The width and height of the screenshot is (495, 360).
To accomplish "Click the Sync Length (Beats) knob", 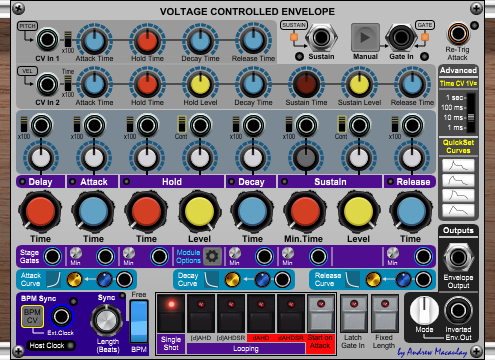I will click(106, 320).
